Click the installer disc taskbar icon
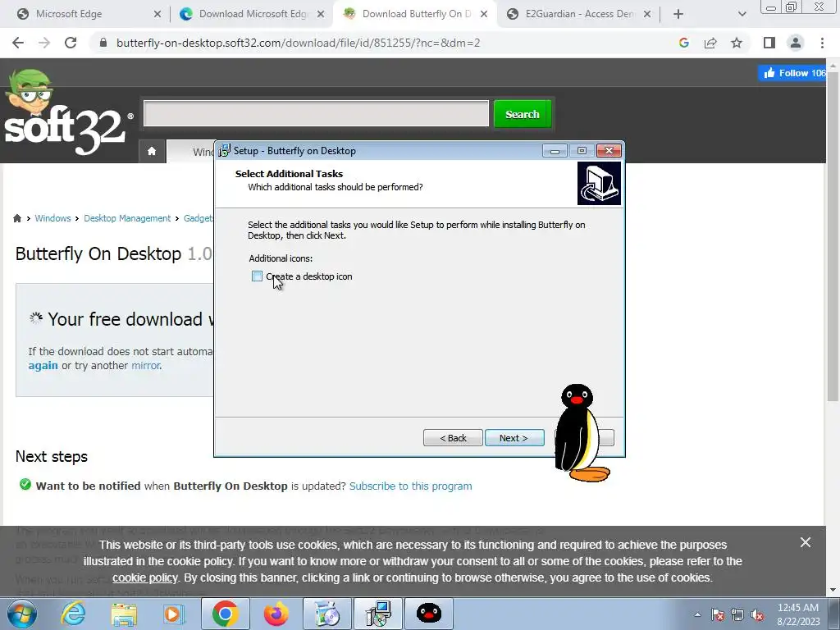Viewport: 840px width, 630px height. point(327,614)
